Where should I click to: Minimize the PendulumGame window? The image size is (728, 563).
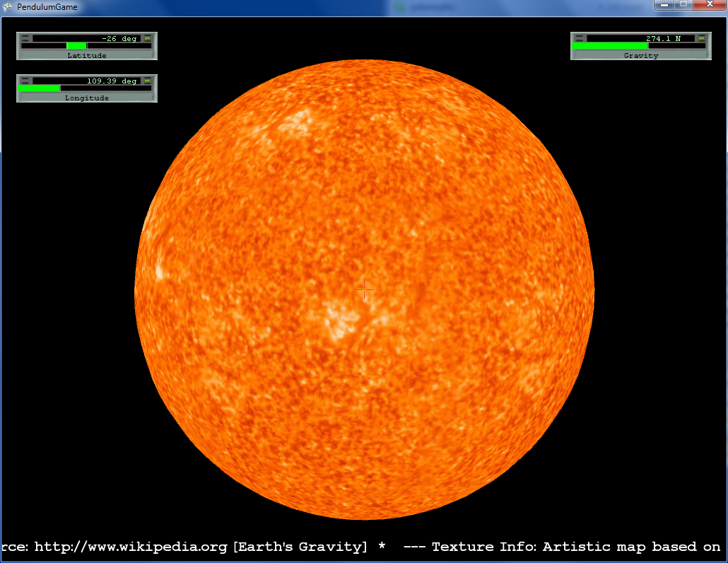pos(664,6)
